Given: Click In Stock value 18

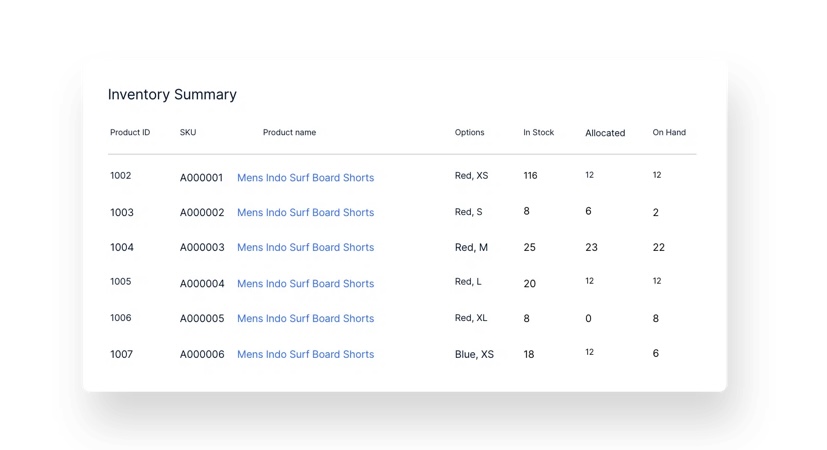Looking at the screenshot, I should [528, 355].
